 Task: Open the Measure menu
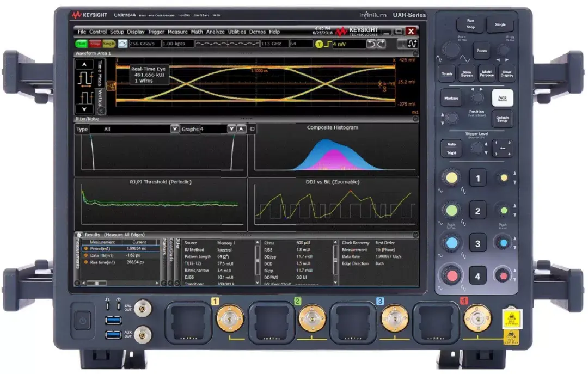coord(177,32)
